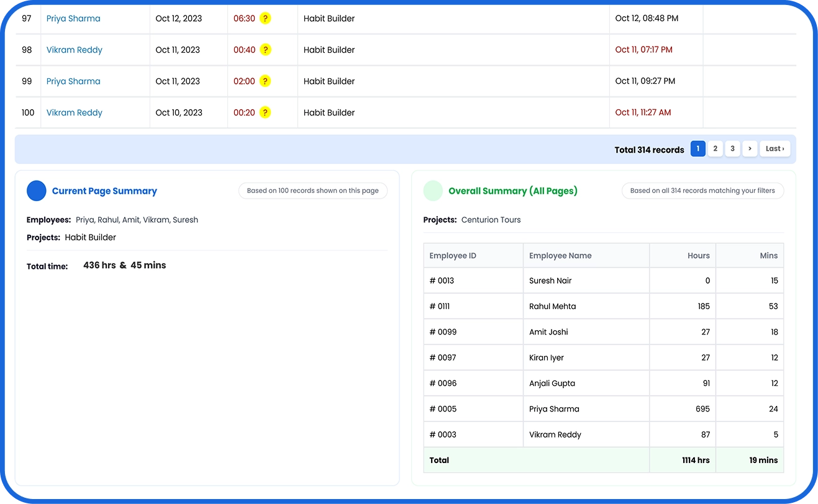Select current page 1 button

coord(698,149)
